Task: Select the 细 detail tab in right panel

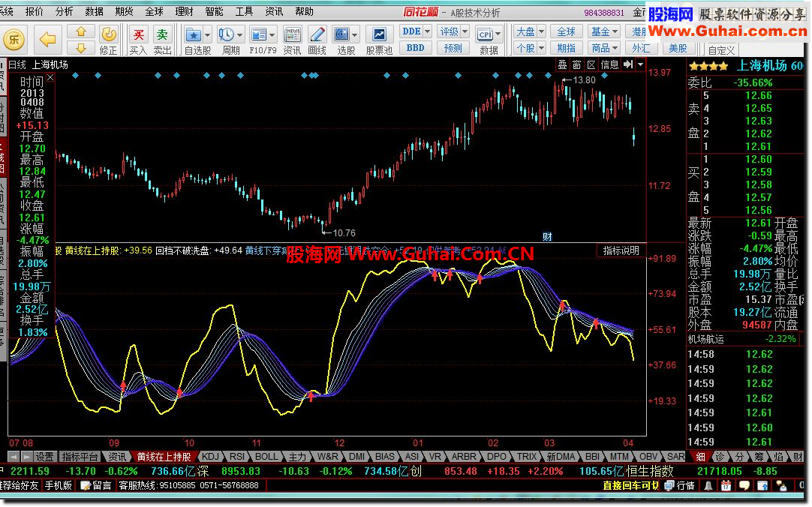Action: [x=700, y=457]
